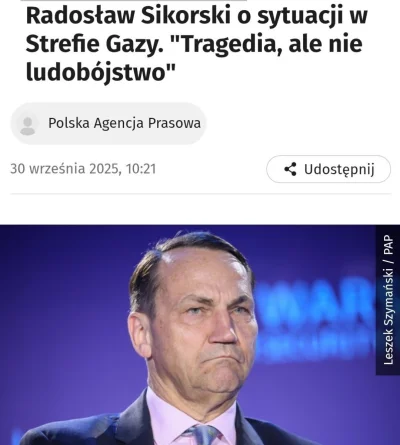This screenshot has height=445, width=400.
Task: Open the Polska Agencja Prasowa author page
Action: click(108, 124)
